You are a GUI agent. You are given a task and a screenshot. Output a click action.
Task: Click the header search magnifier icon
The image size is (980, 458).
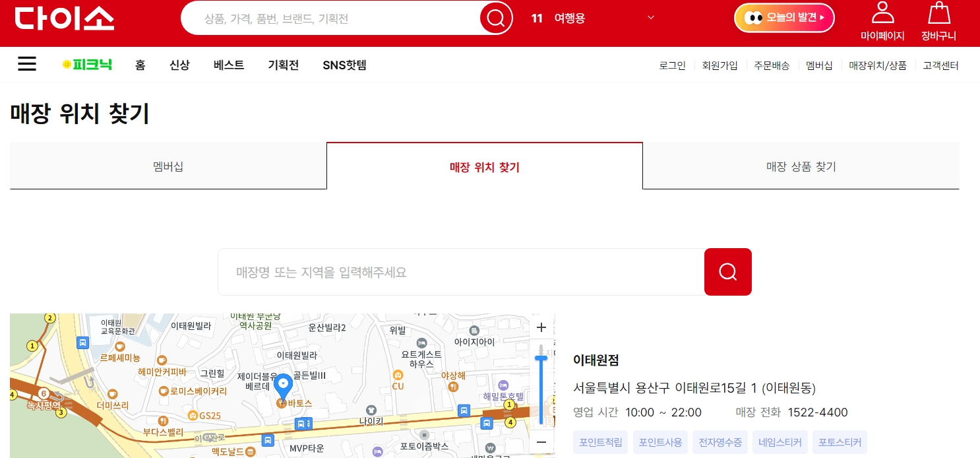click(495, 18)
